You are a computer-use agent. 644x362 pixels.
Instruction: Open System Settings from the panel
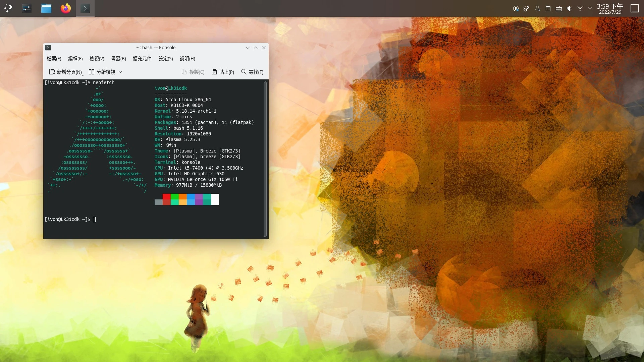[27, 8]
